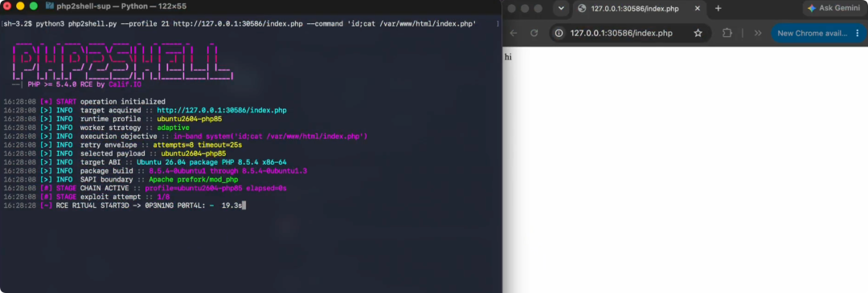
Task: Click the target acquired URL in terminal
Action: point(222,111)
